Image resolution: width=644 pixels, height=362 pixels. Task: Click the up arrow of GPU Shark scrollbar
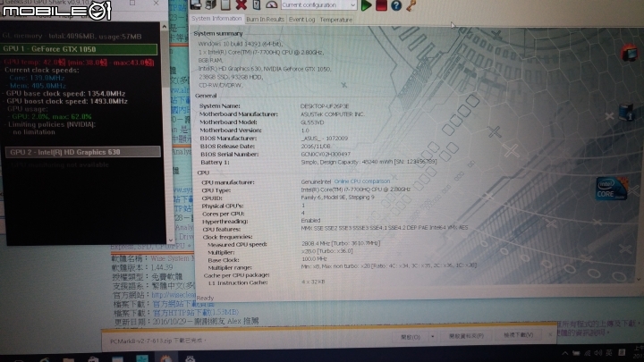pyautogui.click(x=165, y=27)
